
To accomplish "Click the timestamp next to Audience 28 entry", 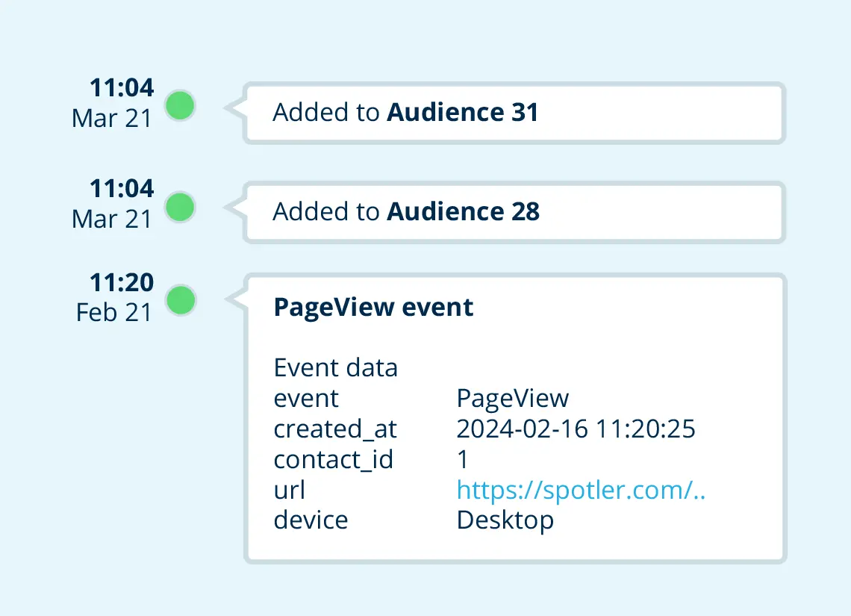I will click(x=113, y=203).
